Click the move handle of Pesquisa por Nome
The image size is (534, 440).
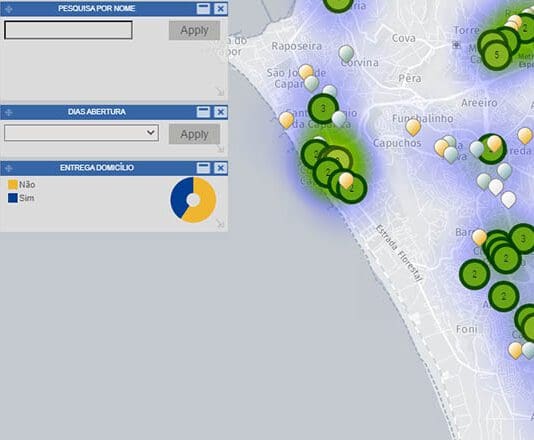(9, 9)
